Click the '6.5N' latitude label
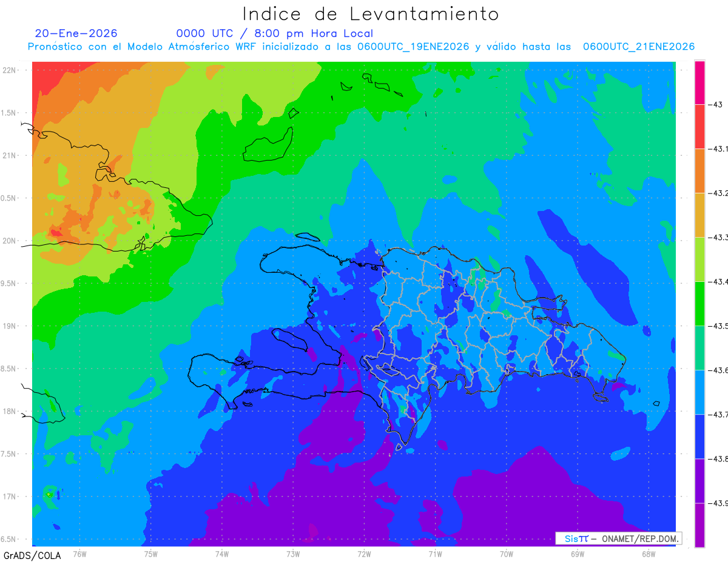 pyautogui.click(x=8, y=539)
